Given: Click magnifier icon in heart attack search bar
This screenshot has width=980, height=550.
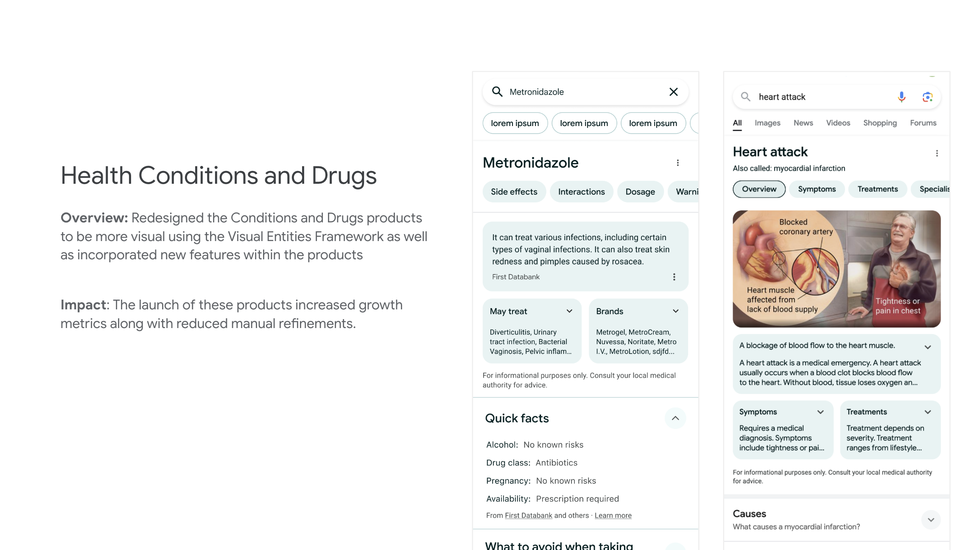Looking at the screenshot, I should [745, 97].
